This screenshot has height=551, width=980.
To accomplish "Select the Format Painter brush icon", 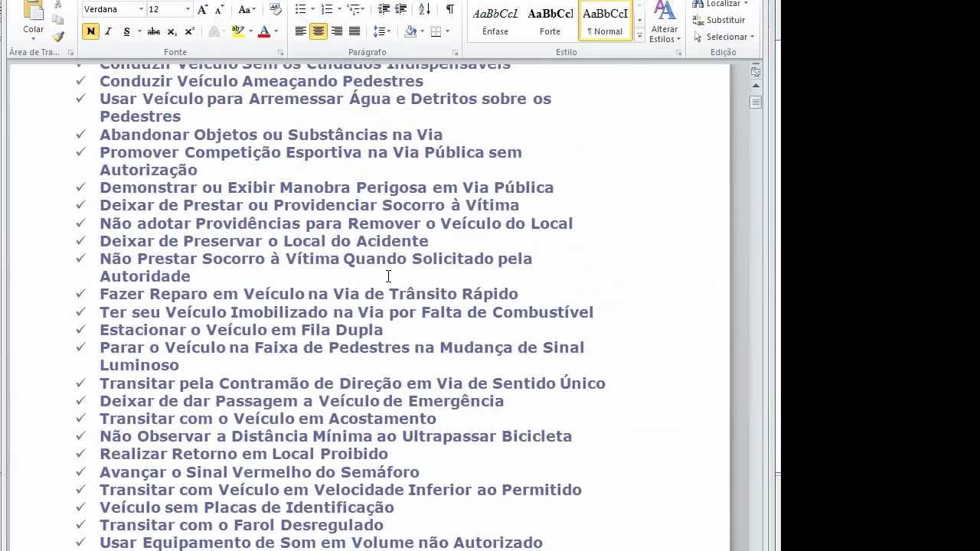I will 58,36.
